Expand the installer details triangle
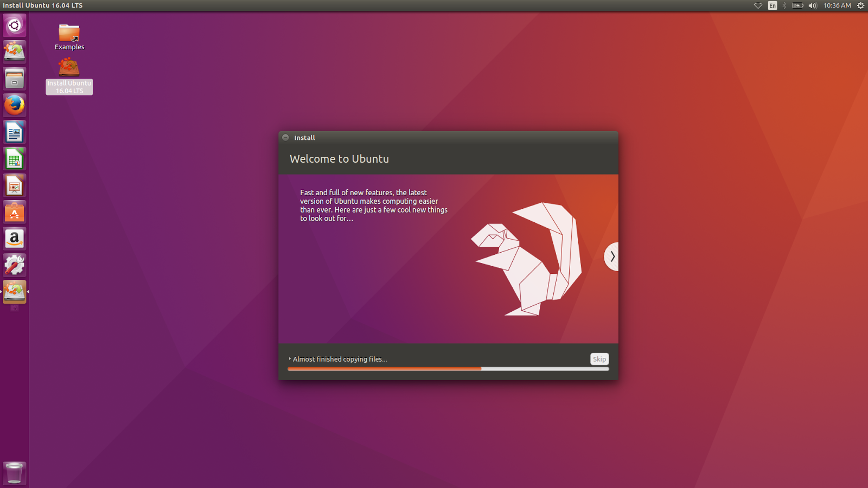The width and height of the screenshot is (868, 488). pos(290,359)
